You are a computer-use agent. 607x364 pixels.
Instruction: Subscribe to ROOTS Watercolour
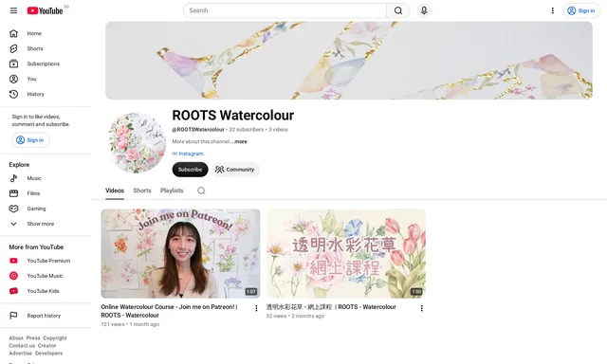190,170
